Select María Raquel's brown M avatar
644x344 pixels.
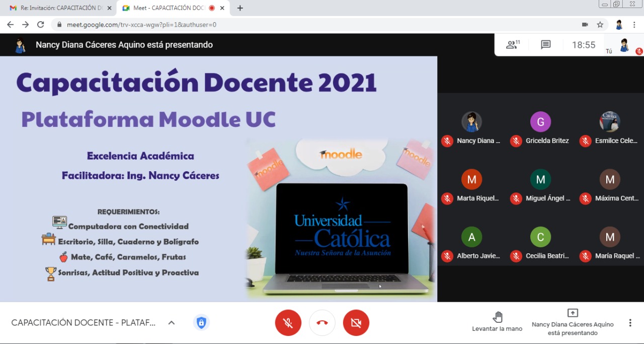(x=610, y=237)
